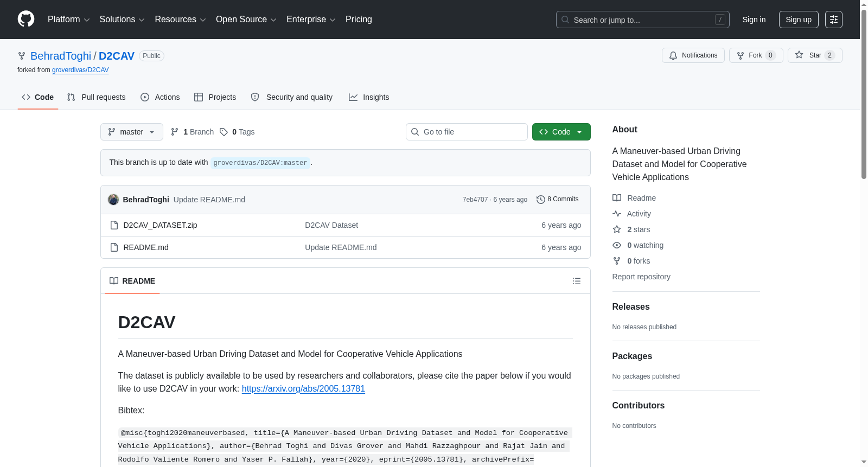Switch to the Insights tab
868x467 pixels.
tap(369, 97)
